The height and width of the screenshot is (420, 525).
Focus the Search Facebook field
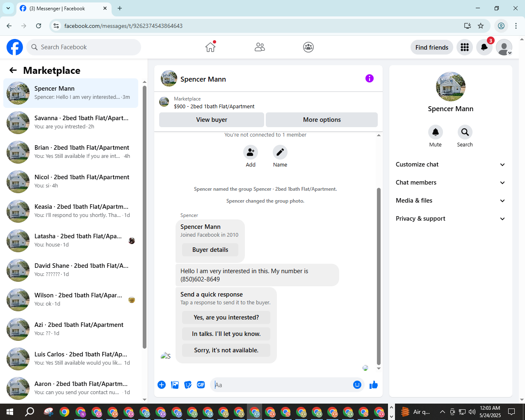84,47
